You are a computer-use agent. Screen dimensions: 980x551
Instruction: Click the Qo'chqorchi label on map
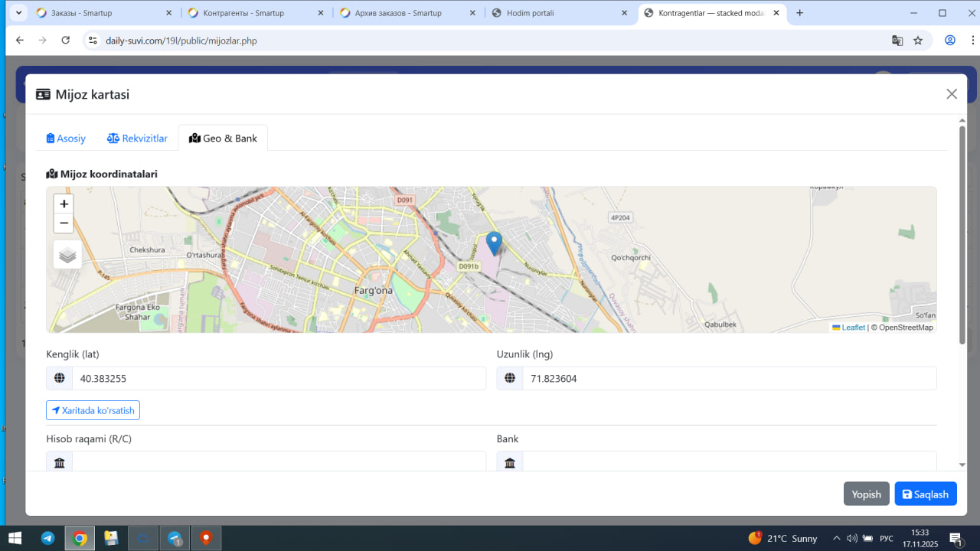click(x=631, y=258)
